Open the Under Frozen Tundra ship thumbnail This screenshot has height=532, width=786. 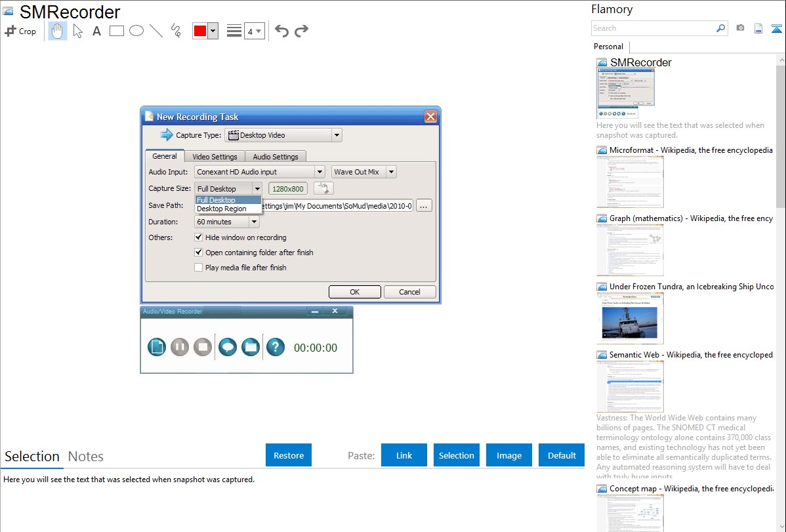[630, 318]
